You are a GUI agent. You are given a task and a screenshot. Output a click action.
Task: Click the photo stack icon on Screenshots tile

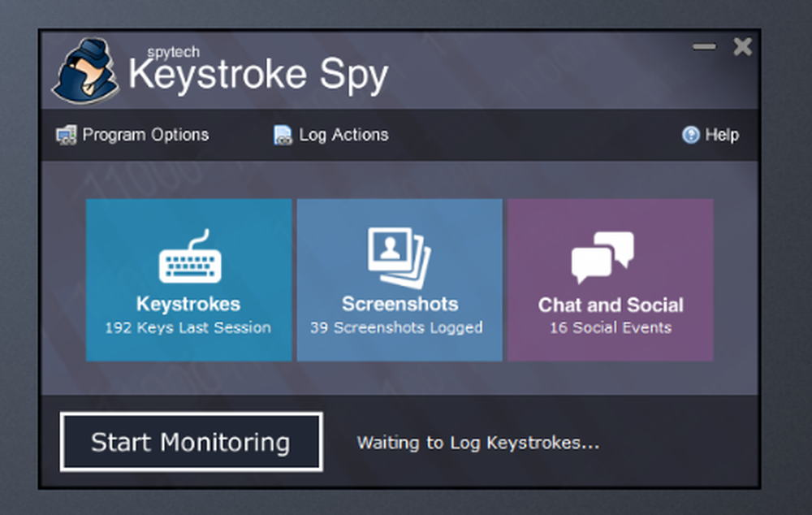click(x=400, y=257)
